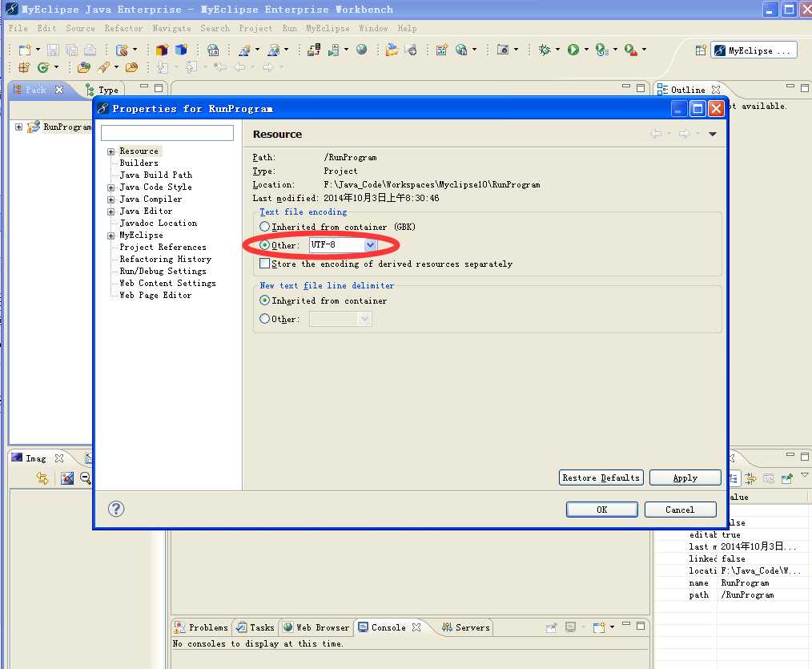Viewport: 812px width, 669px height.
Task: Open the disabled line delimiter dropdown
Action: [x=364, y=319]
